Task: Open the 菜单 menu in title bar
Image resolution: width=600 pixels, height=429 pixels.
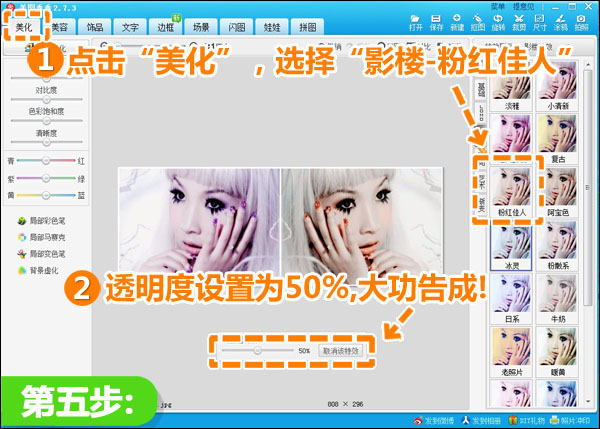Action: [498, 7]
